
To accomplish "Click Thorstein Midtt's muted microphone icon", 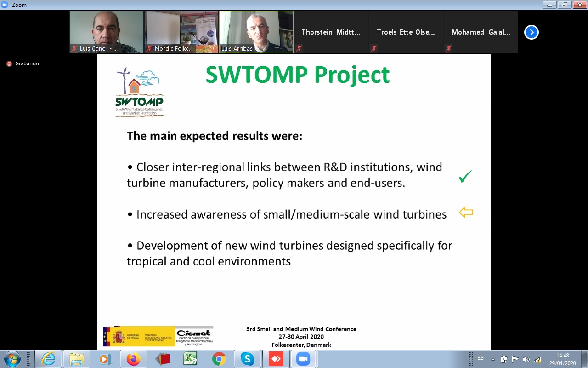I will pos(299,48).
